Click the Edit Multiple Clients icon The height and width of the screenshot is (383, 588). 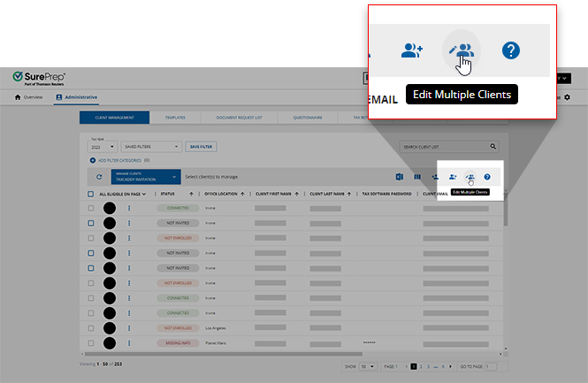pyautogui.click(x=470, y=178)
